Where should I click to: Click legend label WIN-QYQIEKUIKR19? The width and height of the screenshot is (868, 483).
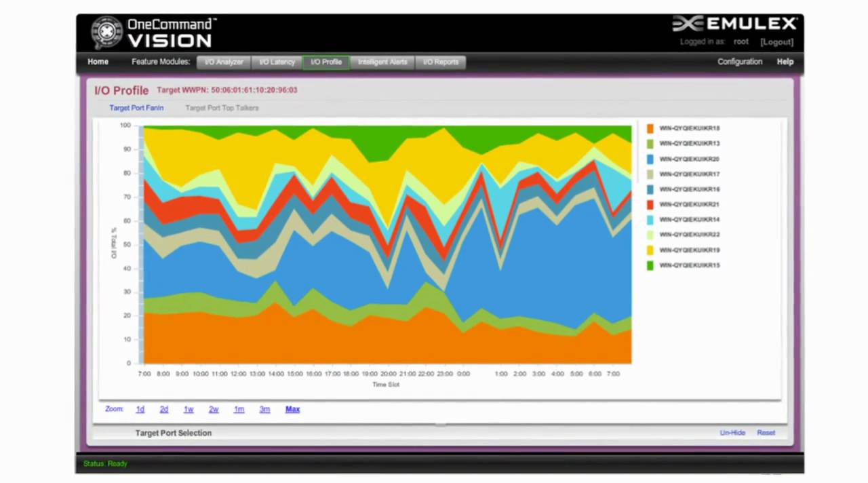coord(690,250)
